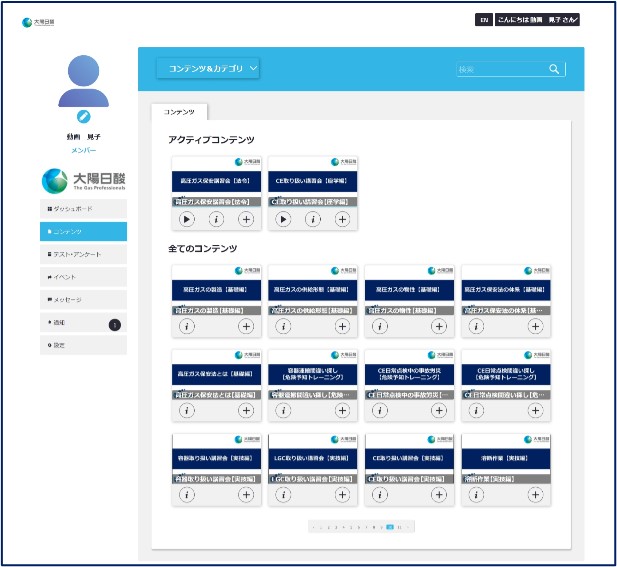Image resolution: width=617 pixels, height=567 pixels.
Task: Play the 高圧ガス保安講習会【法令】 active content
Action: [x=186, y=219]
